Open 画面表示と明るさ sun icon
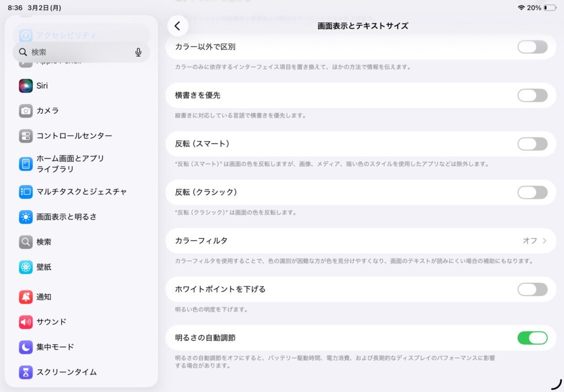Screen dimensions: 564x392 point(26,217)
